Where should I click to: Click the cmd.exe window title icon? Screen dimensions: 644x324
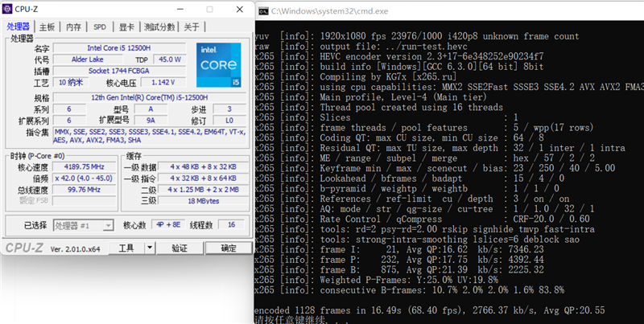(x=264, y=11)
